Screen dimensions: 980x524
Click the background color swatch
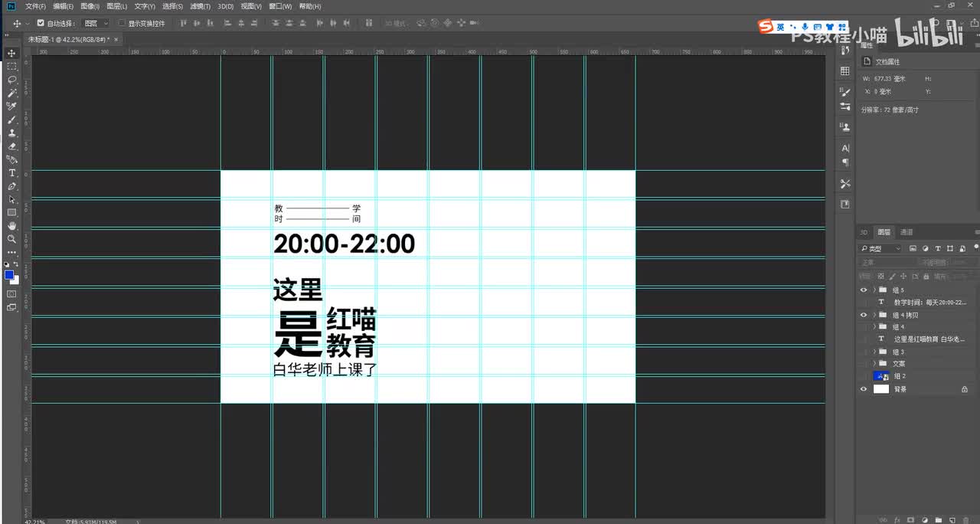click(15, 280)
